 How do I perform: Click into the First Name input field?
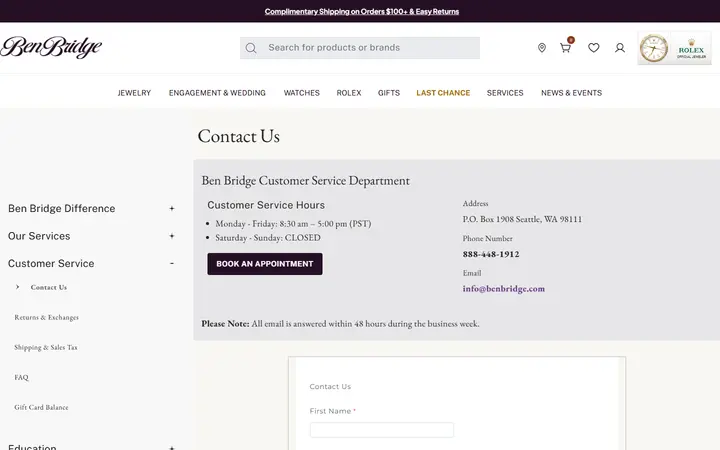(x=382, y=430)
